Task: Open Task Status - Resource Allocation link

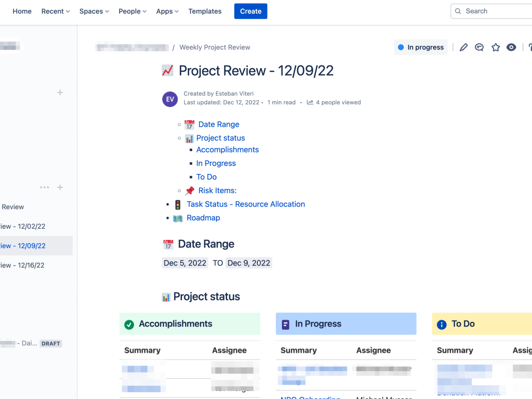Action: (x=246, y=204)
